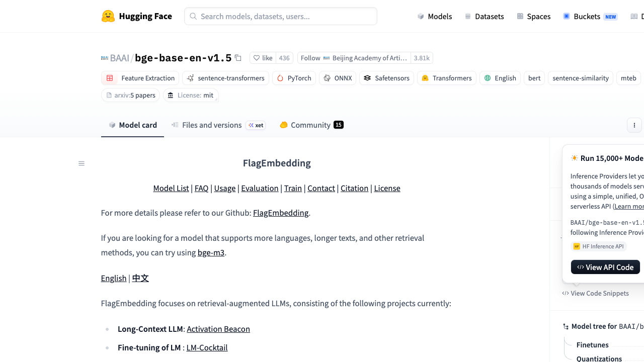Select the PyTorch tag
Viewport: 644px width, 362px height.
[x=294, y=78]
